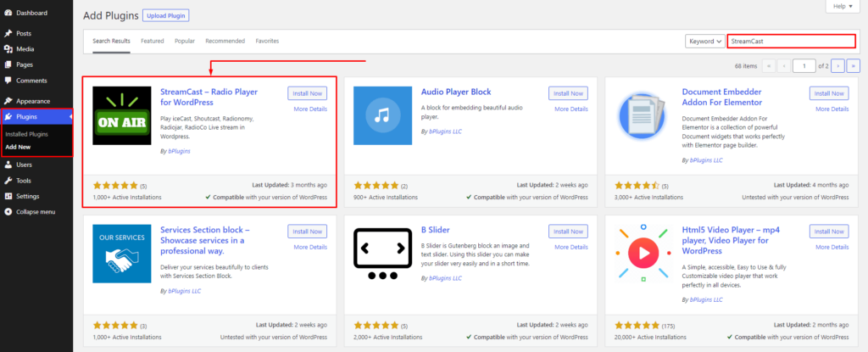Click "20,000+ Active Installations" text
This screenshot has height=352, width=868.
[x=650, y=337]
